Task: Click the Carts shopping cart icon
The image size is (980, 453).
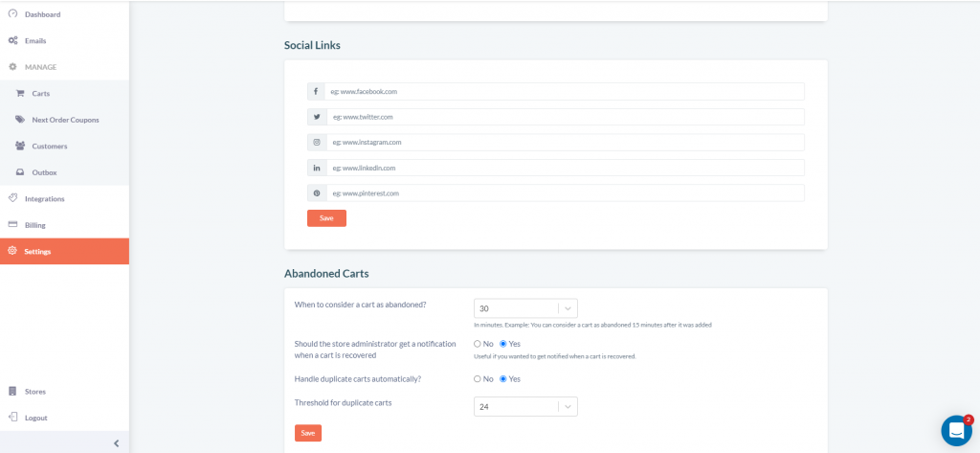Action: pos(20,93)
